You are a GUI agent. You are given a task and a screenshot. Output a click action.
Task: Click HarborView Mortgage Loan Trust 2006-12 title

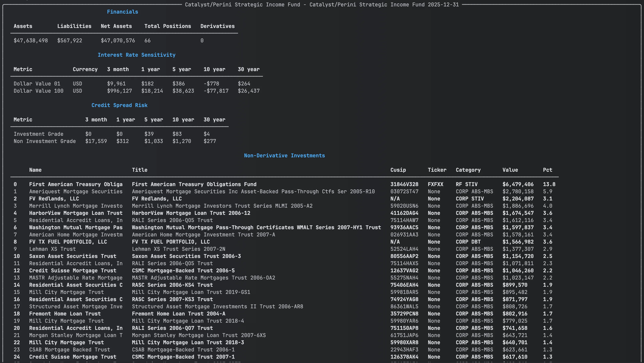[191, 213]
